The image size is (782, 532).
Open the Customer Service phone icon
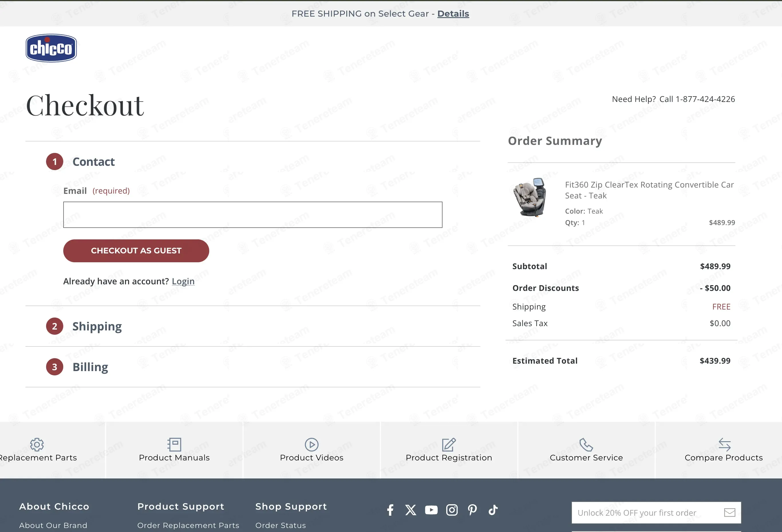[586, 444]
